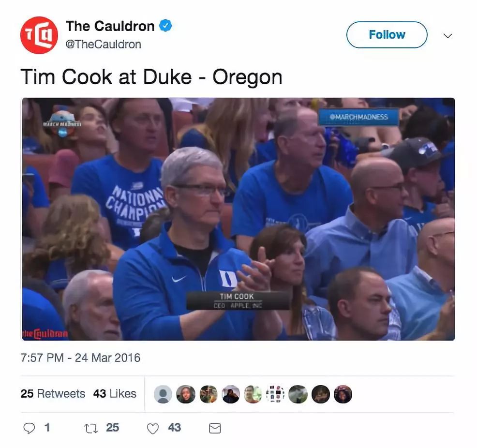Expand the tweet options chevron
Viewport: 477px width, 448px height.
(x=447, y=36)
